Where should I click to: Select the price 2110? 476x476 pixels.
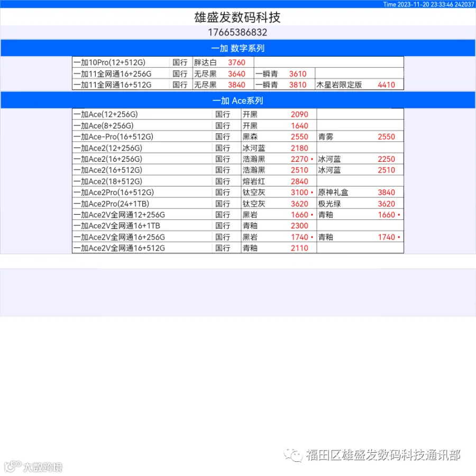click(x=299, y=248)
